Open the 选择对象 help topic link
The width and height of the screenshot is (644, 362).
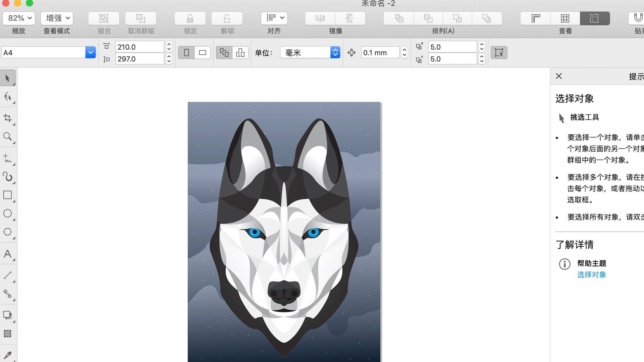[592, 275]
